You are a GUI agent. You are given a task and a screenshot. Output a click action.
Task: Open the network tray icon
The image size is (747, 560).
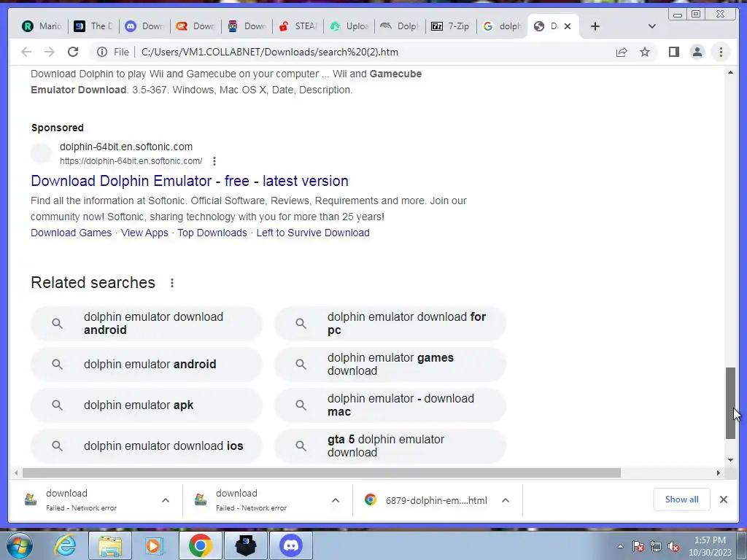tap(656, 546)
